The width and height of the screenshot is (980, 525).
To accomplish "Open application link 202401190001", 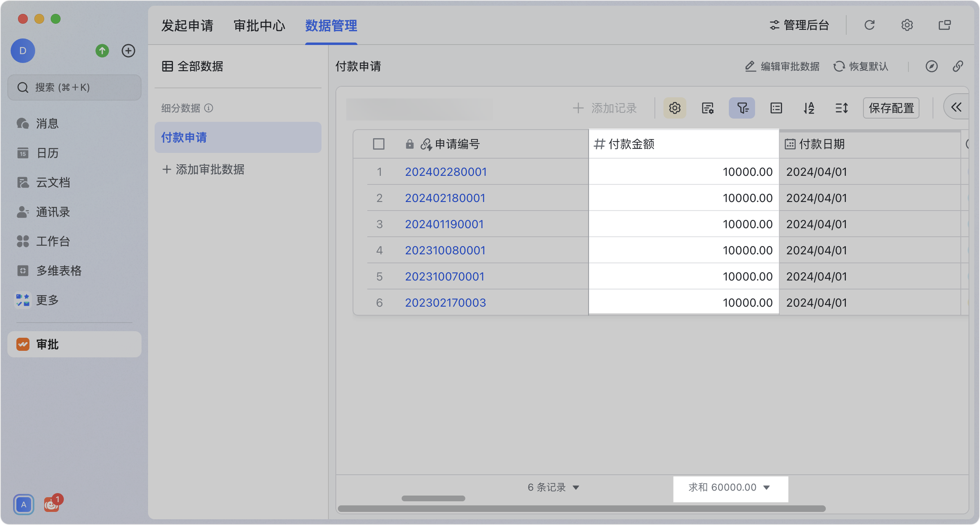I will (445, 224).
